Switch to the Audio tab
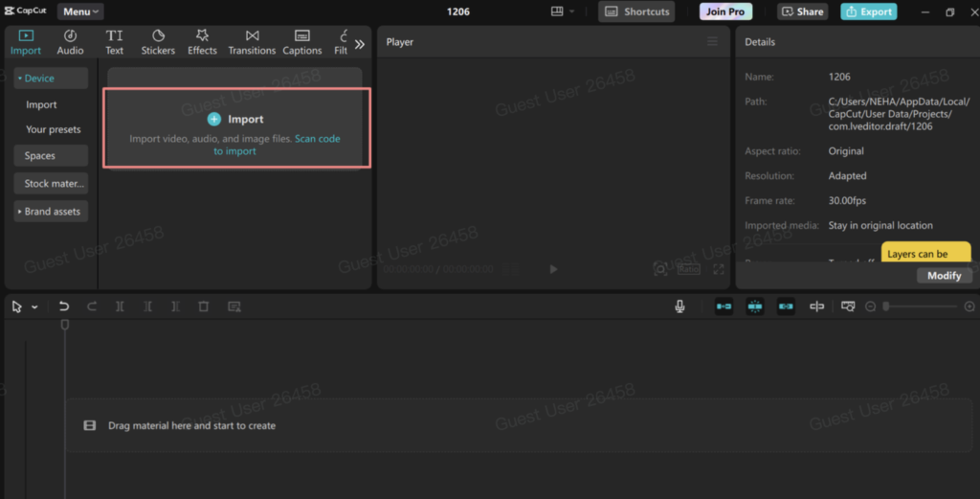The height and width of the screenshot is (499, 980). pyautogui.click(x=70, y=42)
